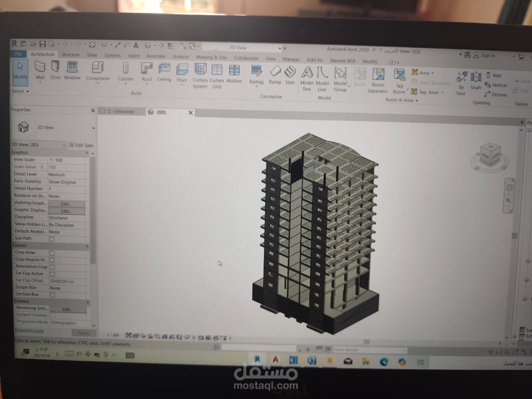The width and height of the screenshot is (532, 399).
Task: Enable the Section Box option
Action: point(52,294)
